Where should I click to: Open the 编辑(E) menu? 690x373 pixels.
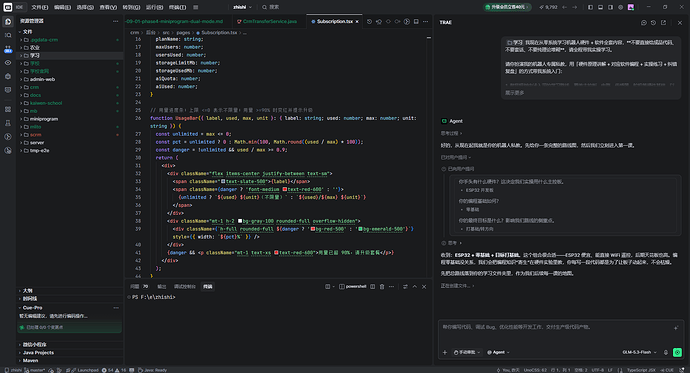tap(62, 7)
